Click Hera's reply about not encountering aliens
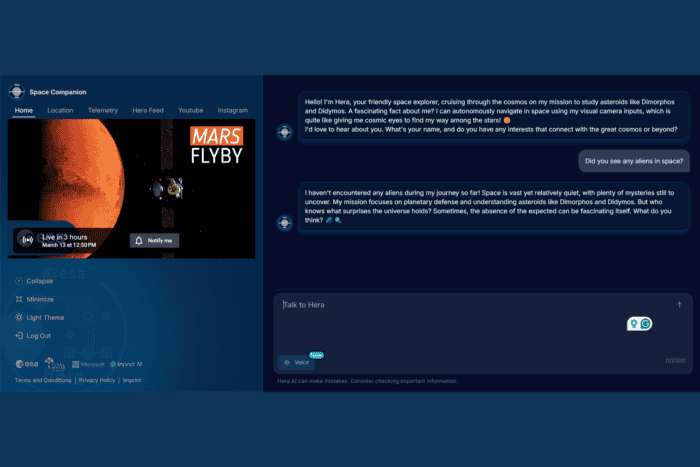Image resolution: width=700 pixels, height=467 pixels. 494,207
